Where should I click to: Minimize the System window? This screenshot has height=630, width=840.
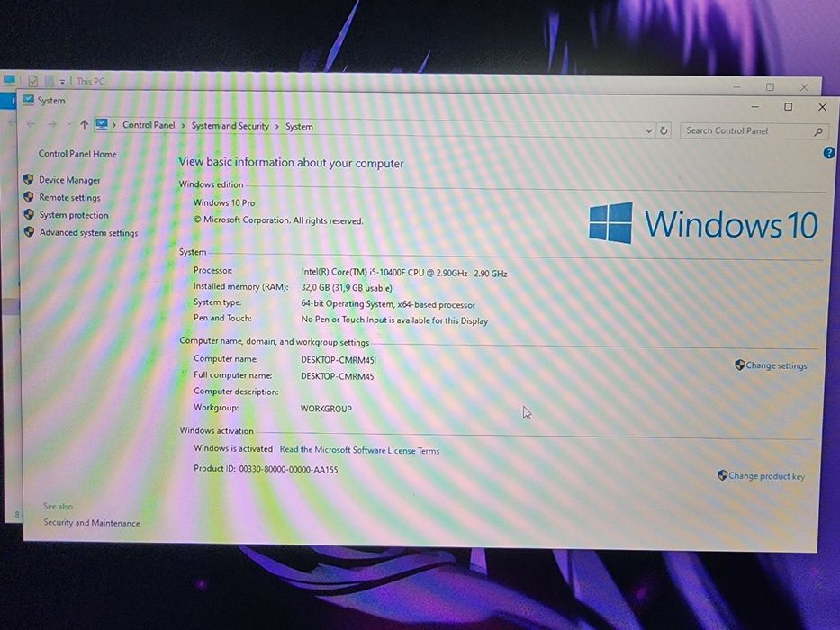pos(754,106)
